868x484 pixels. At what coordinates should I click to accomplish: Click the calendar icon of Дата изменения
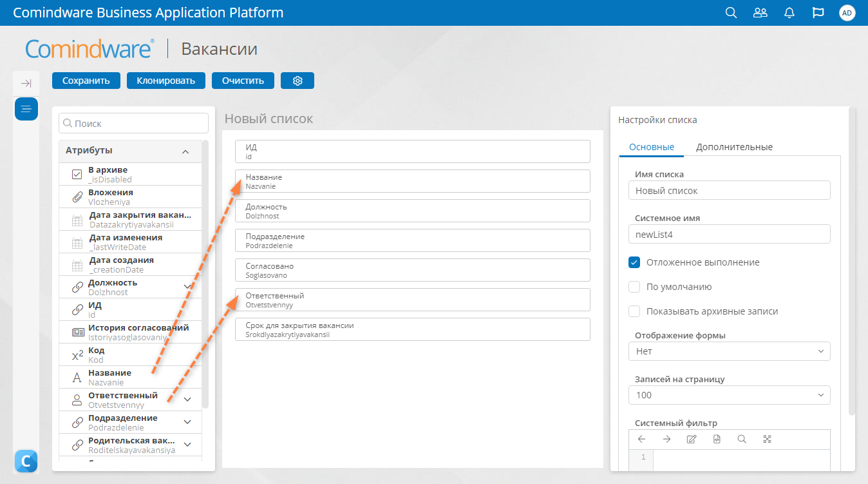click(77, 243)
